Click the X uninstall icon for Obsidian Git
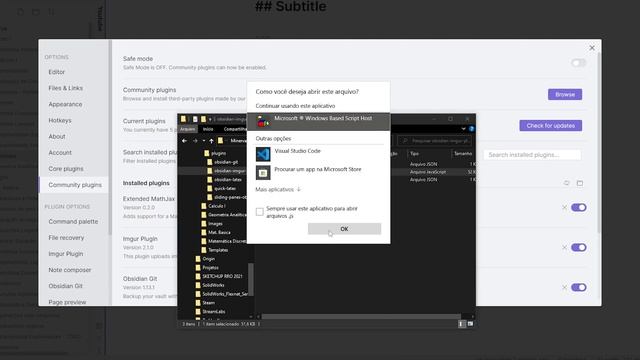Screen dimensions: 640x360 (564, 287)
